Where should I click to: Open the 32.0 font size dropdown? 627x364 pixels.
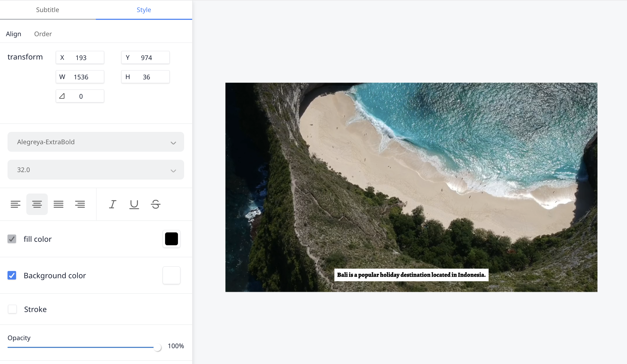tap(96, 170)
